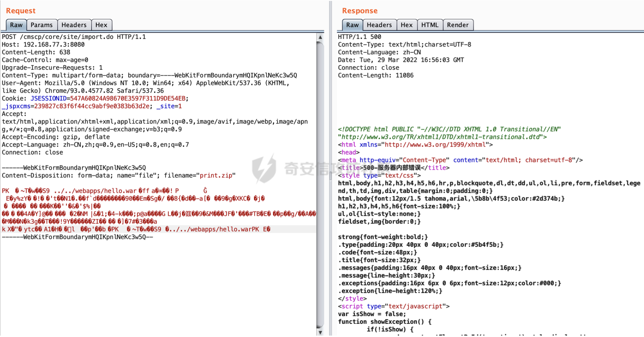The width and height of the screenshot is (644, 337).
Task: Click the Upgrade-Insecure-Requests: 1 header
Action: pos(52,68)
